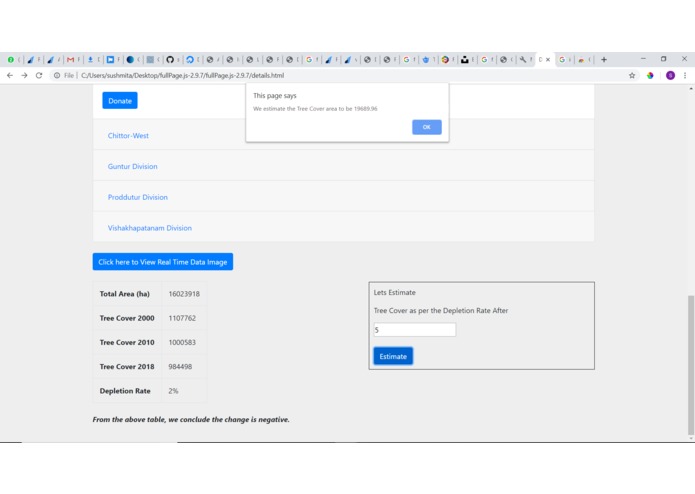
Task: Click the browser forward arrow
Action: 24,75
